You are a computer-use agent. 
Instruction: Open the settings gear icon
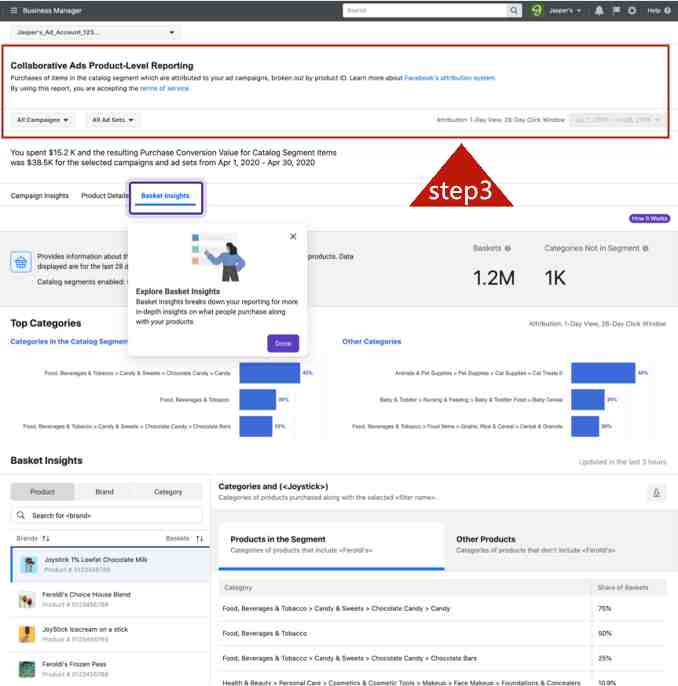(x=632, y=10)
